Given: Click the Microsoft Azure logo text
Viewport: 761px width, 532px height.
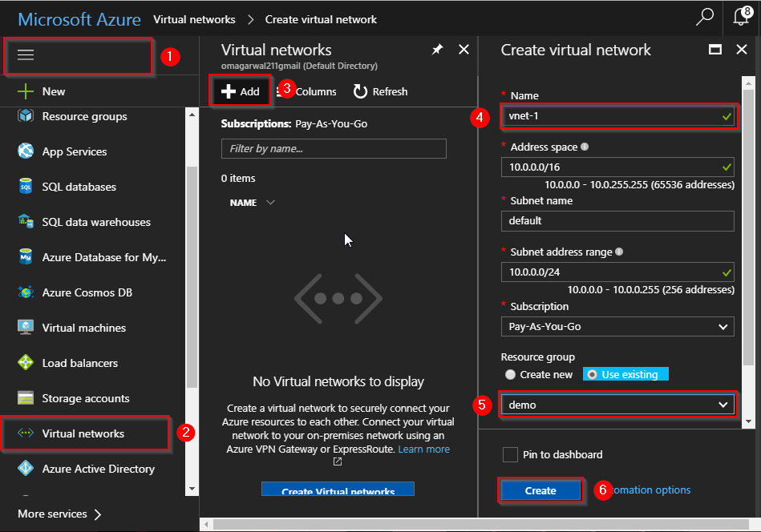Looking at the screenshot, I should 79,19.
